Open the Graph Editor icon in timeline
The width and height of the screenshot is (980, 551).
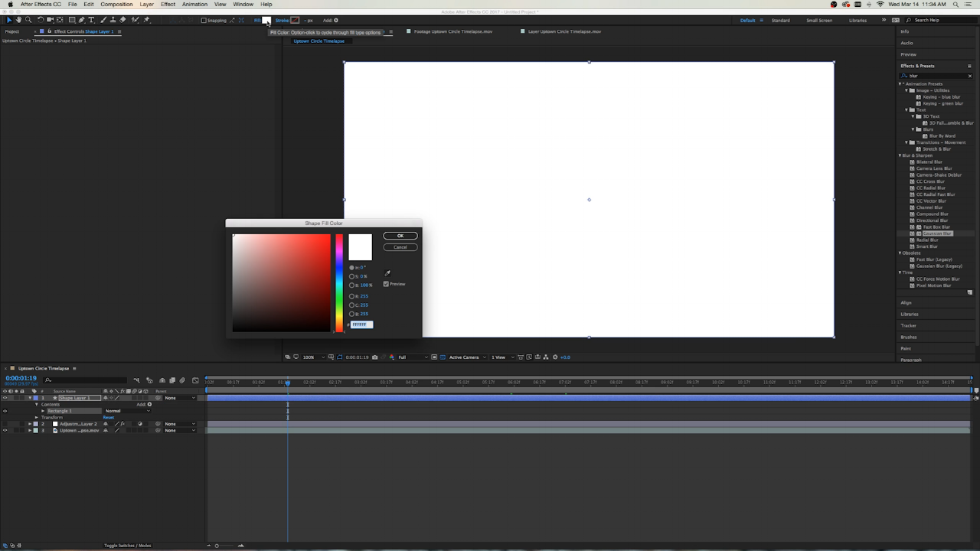point(195,380)
